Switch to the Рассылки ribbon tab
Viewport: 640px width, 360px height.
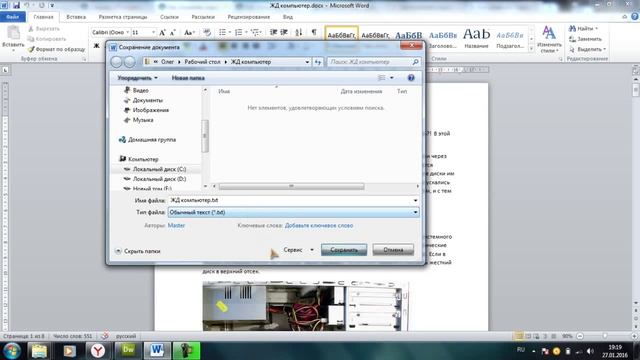tap(203, 17)
